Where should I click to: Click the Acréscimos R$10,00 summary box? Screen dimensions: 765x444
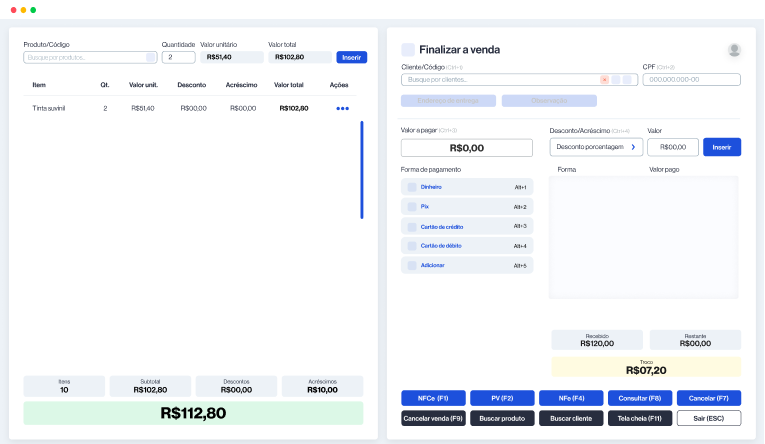point(322,386)
